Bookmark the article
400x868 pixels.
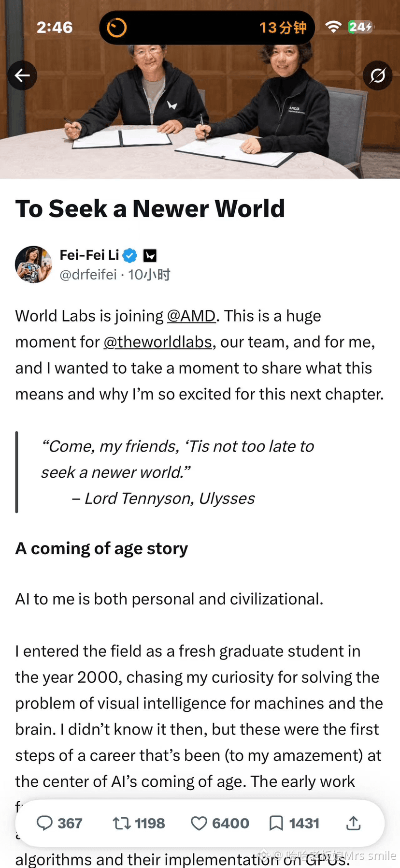pos(276,823)
